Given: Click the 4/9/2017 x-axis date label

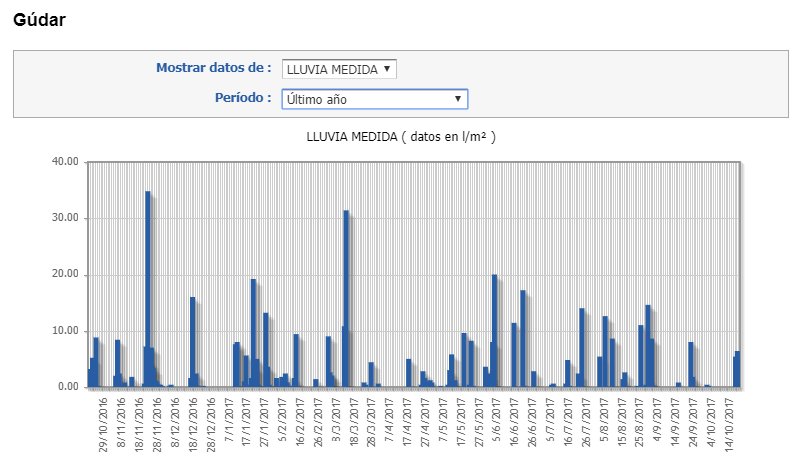Looking at the screenshot, I should tap(658, 420).
